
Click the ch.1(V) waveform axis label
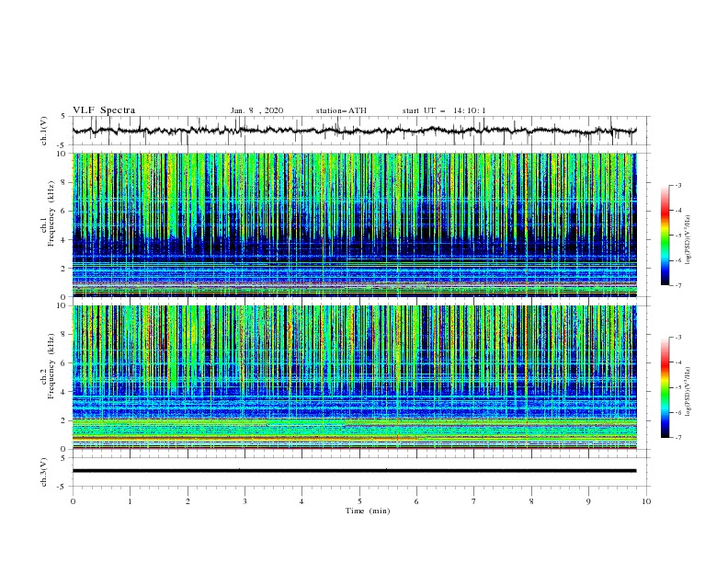43,131
